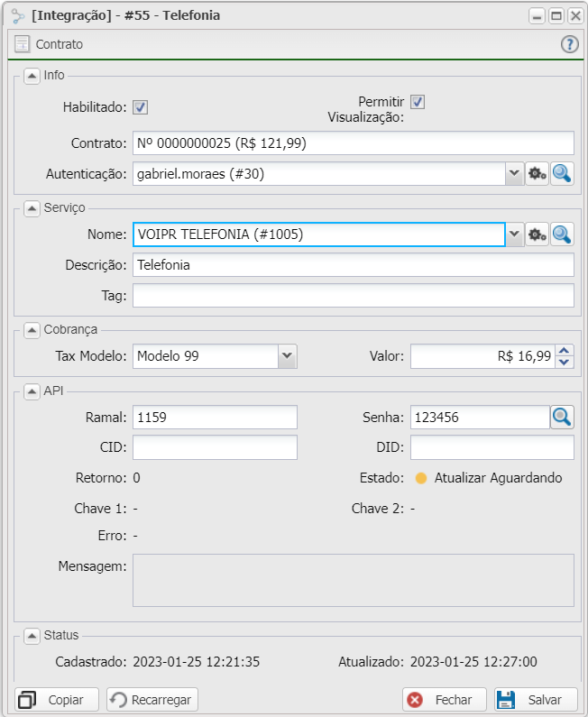This screenshot has width=588, height=717.
Task: Open settings gear next to Autenticação
Action: [537, 174]
